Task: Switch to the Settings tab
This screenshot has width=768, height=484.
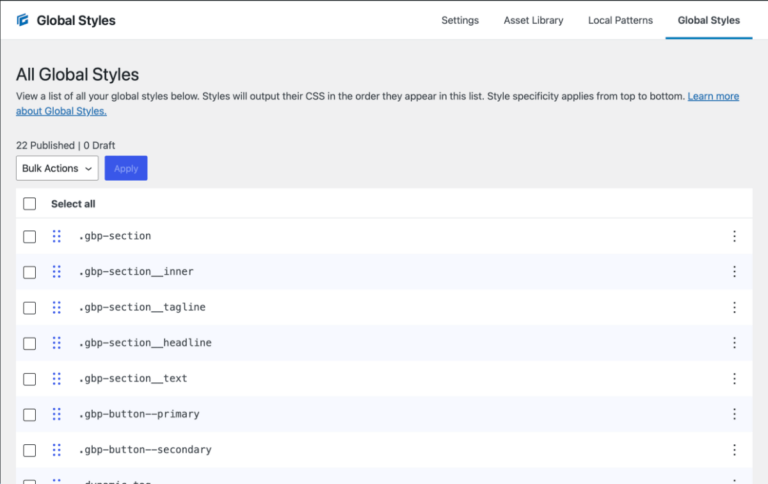Action: (x=460, y=20)
